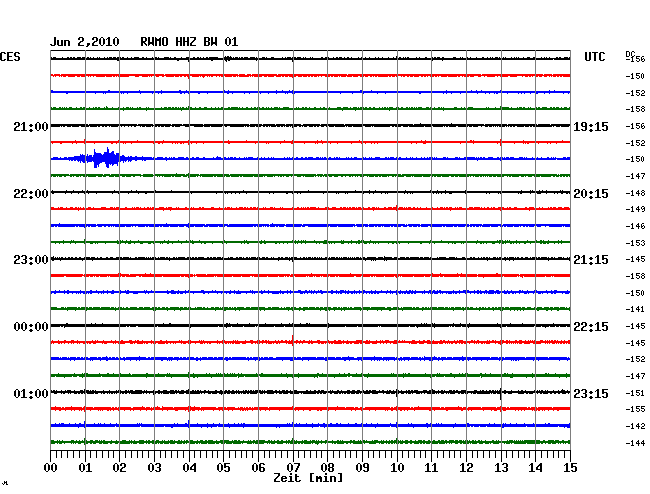Click the "23:15" UTC time label

pos(591,393)
